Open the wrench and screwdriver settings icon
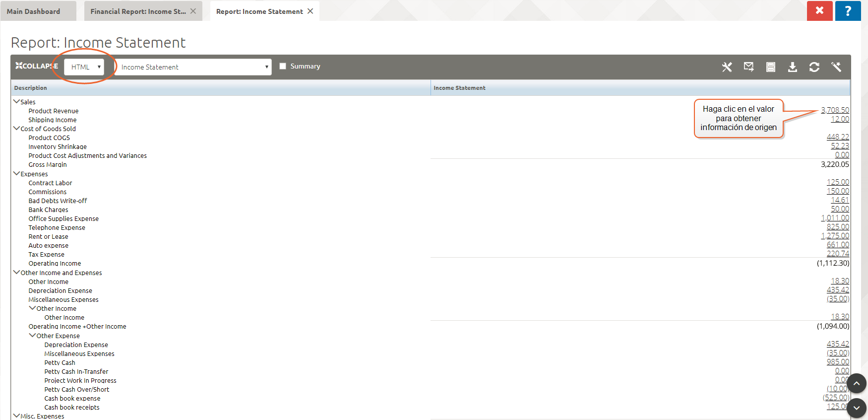The height and width of the screenshot is (420, 868). coord(727,67)
